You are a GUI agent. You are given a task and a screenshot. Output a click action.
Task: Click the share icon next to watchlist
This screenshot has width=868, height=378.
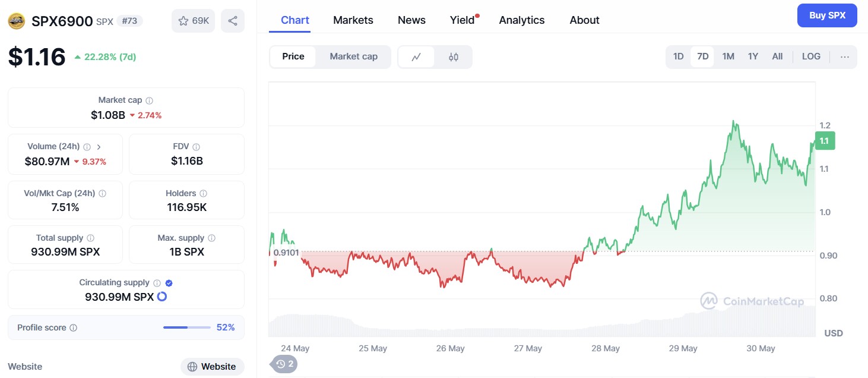click(233, 21)
